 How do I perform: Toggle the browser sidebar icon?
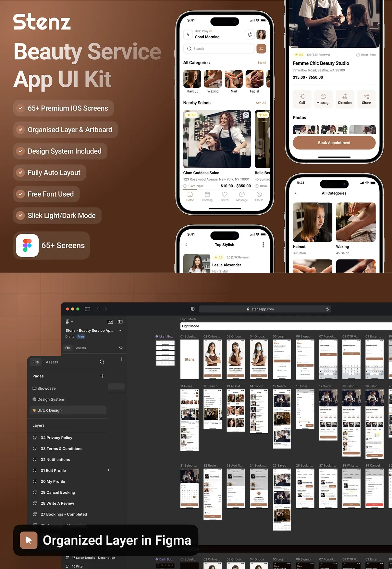(88, 309)
